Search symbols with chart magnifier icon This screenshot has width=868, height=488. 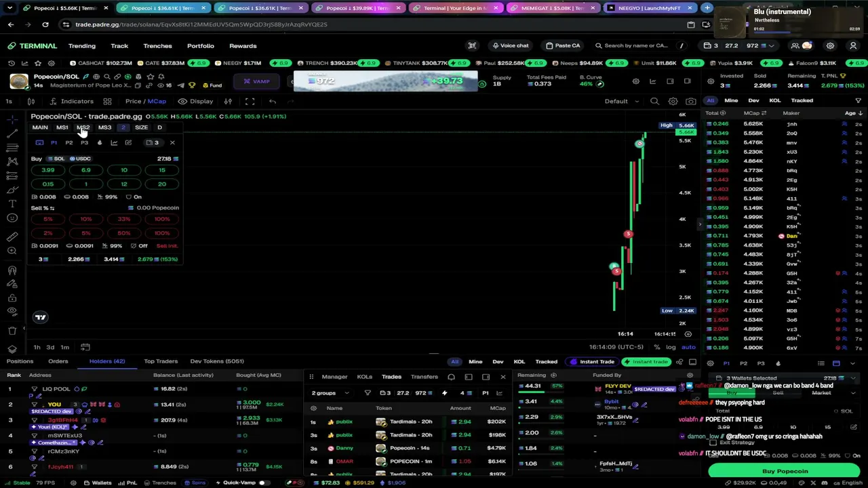coord(654,101)
